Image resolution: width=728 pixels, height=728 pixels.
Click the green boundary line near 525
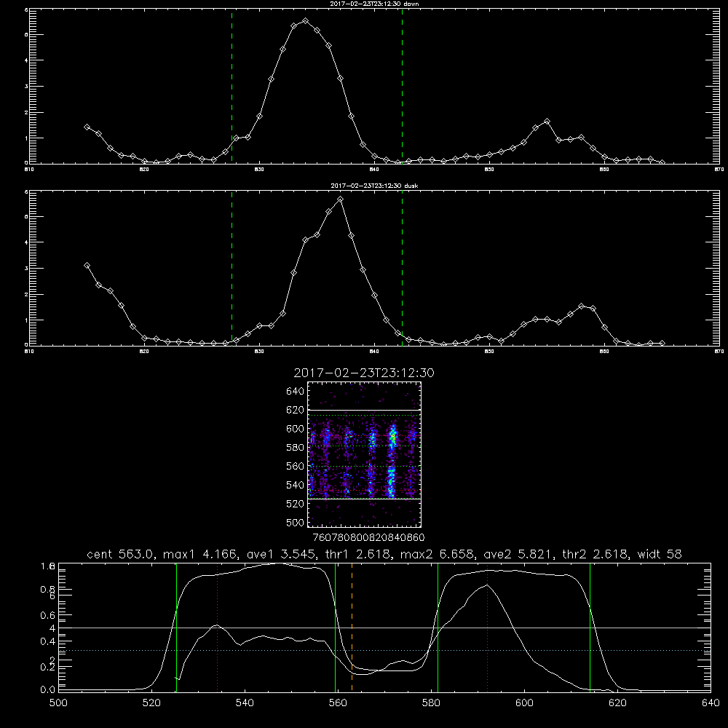[x=176, y=627]
